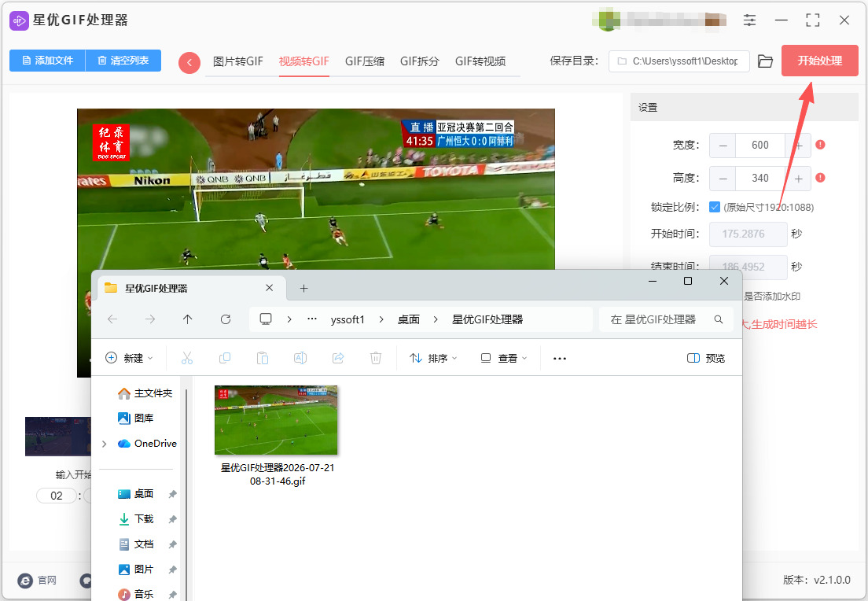Click the ellipsis in address breadcrumb
The width and height of the screenshot is (868, 601).
(312, 319)
